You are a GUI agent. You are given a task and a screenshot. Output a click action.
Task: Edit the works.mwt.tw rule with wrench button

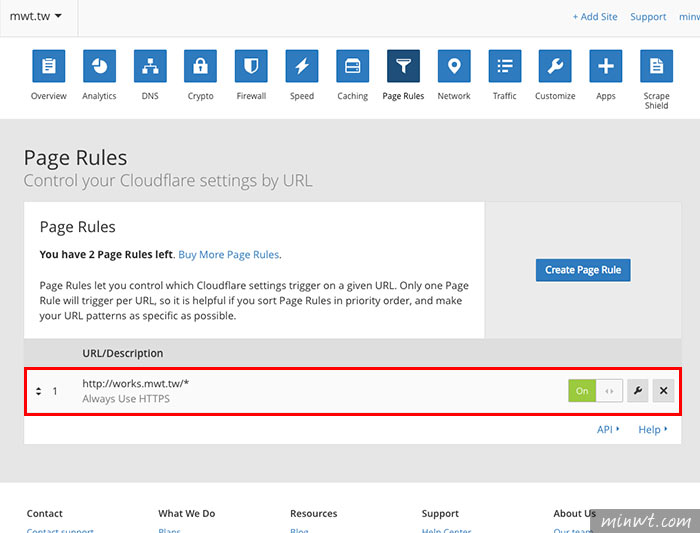(x=638, y=391)
